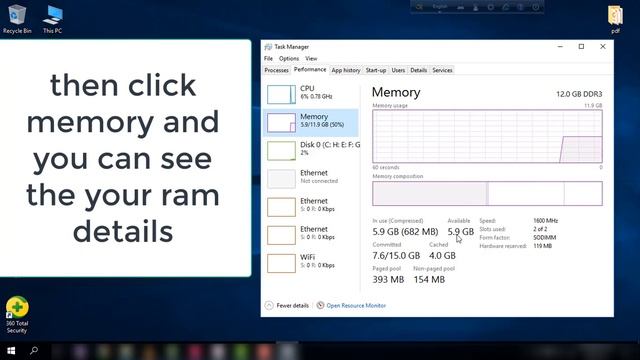Click the Non-paged pool 154 MB value
Image resolution: width=640 pixels, height=360 pixels.
(x=429, y=280)
